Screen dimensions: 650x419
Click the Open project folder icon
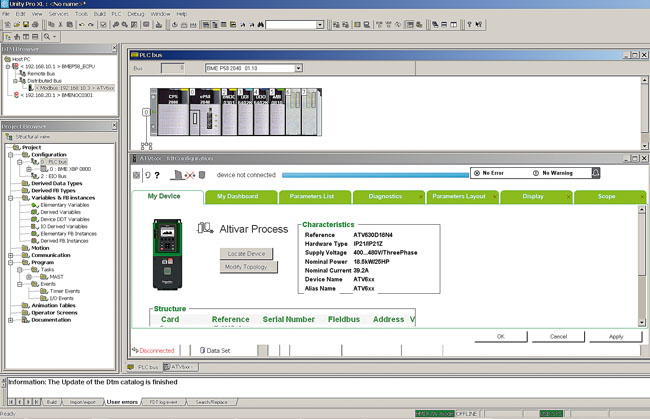[17, 25]
